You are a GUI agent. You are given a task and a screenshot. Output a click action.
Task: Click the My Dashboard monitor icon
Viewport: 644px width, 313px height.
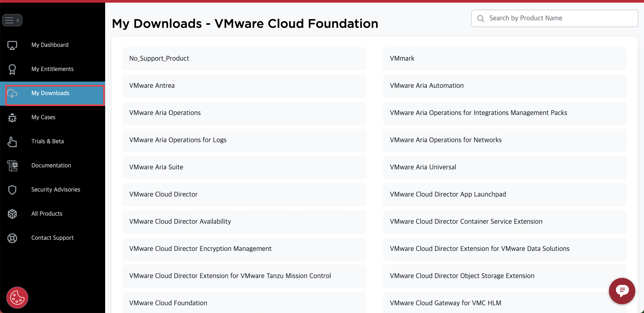click(x=12, y=45)
